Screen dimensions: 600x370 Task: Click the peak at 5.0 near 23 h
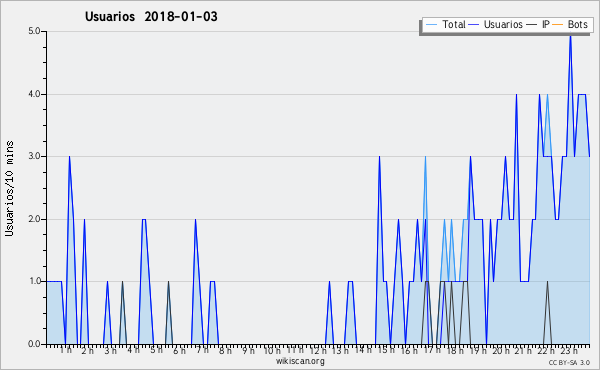click(570, 35)
